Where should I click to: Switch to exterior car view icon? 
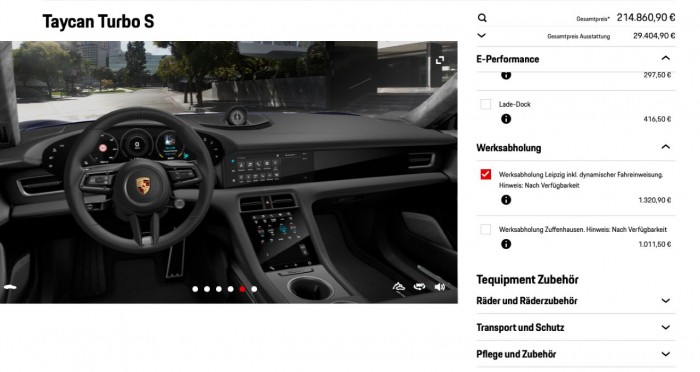[x=10, y=287]
